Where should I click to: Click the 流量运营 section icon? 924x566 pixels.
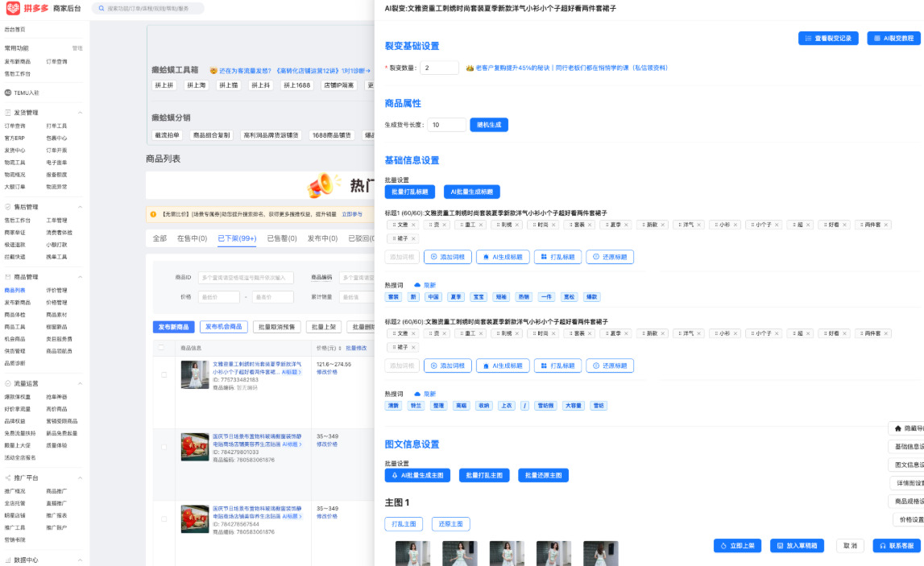coord(8,383)
